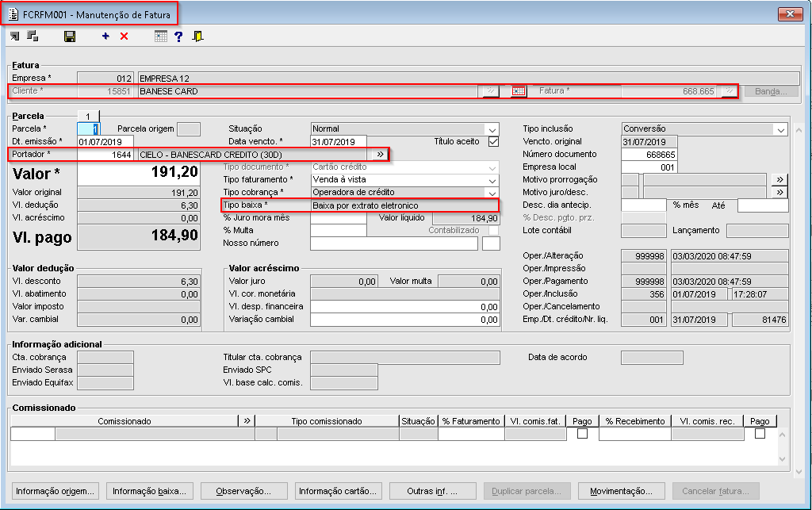
Task: Open the Informação cartão button
Action: (x=338, y=491)
